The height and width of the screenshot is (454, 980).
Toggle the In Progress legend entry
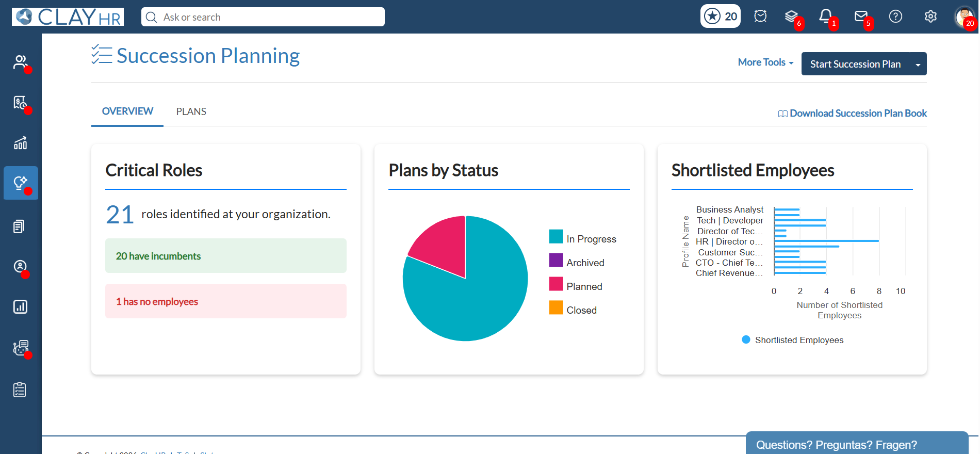click(x=583, y=238)
